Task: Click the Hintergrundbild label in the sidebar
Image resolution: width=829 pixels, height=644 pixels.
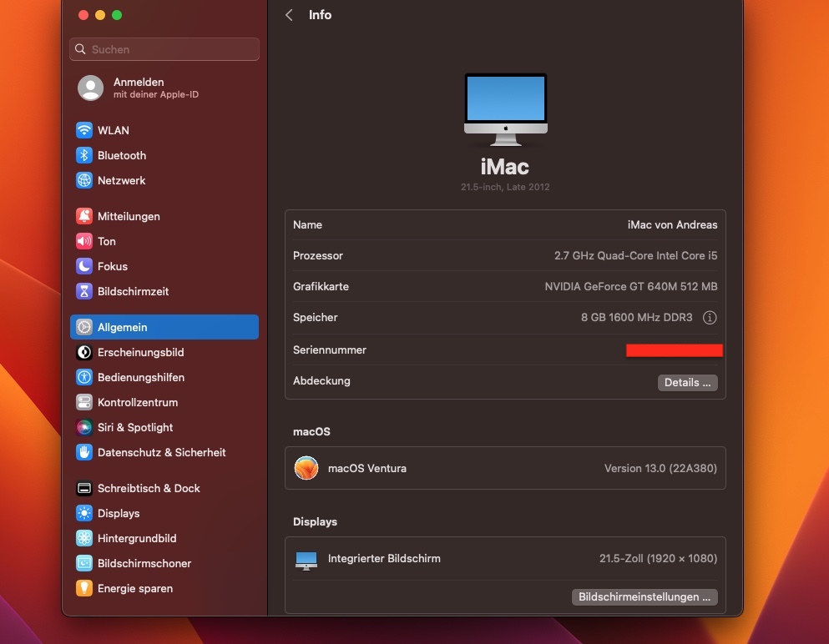Action: click(x=137, y=538)
